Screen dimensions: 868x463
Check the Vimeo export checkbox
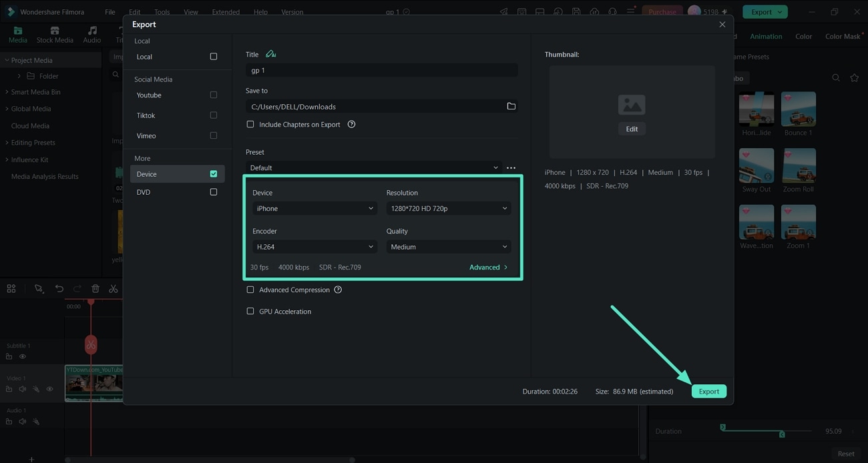click(x=214, y=135)
